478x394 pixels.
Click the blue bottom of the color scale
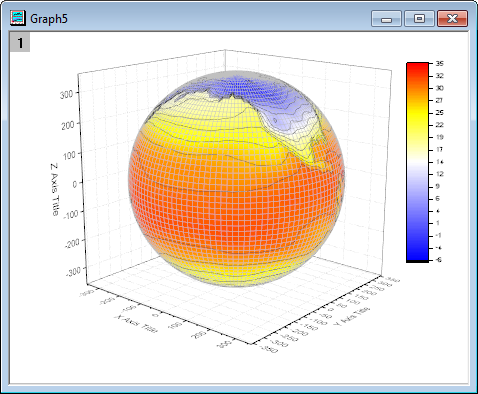pyautogui.click(x=417, y=255)
